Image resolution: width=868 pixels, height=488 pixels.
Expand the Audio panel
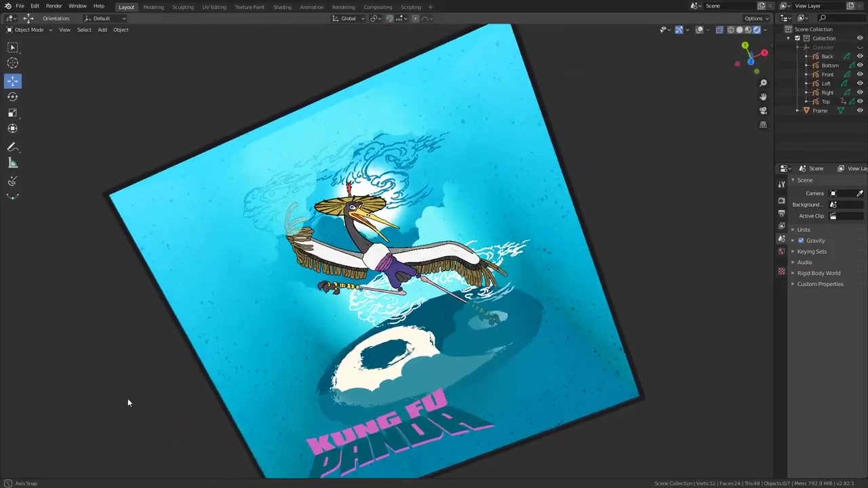804,262
